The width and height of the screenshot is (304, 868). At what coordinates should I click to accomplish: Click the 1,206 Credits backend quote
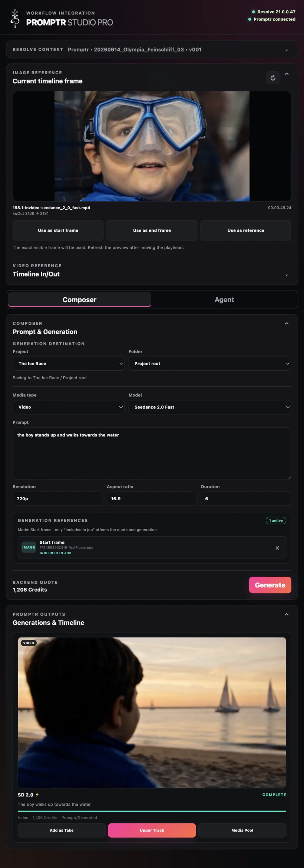tap(30, 590)
